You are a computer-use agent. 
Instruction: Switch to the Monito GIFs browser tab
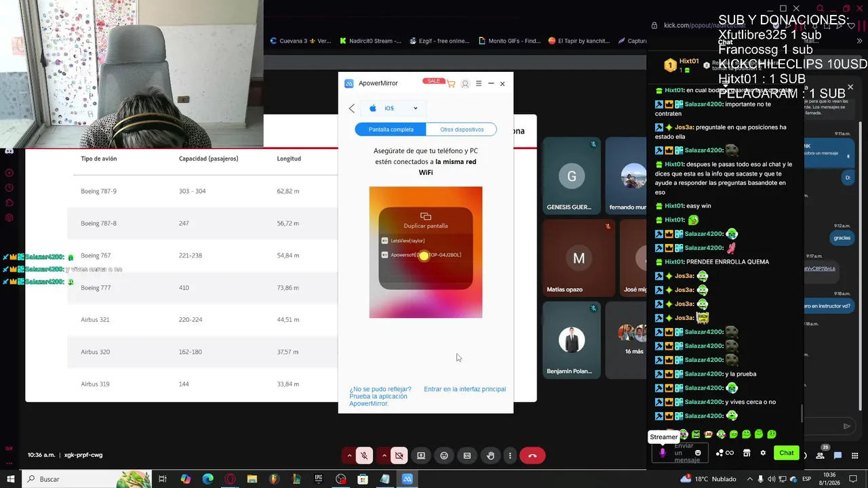(x=509, y=41)
